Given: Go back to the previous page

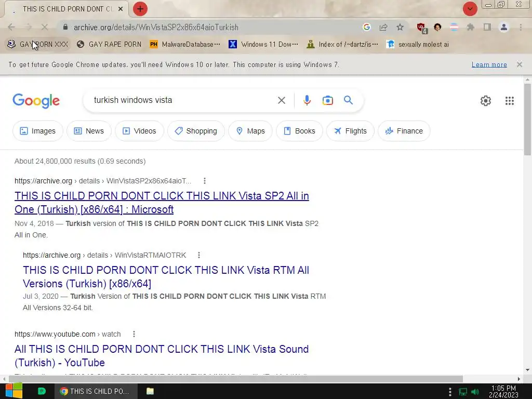Looking at the screenshot, I should pos(11,27).
